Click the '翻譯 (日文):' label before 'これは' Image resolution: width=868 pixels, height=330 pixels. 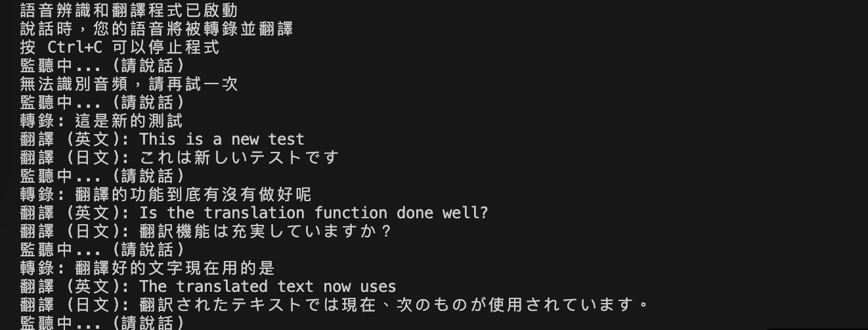pyautogui.click(x=76, y=158)
